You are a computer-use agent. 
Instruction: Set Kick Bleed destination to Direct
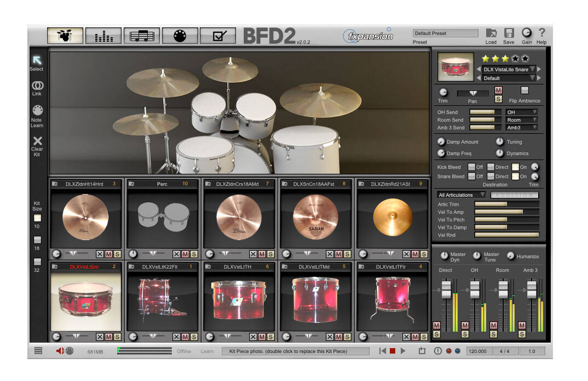pyautogui.click(x=491, y=167)
